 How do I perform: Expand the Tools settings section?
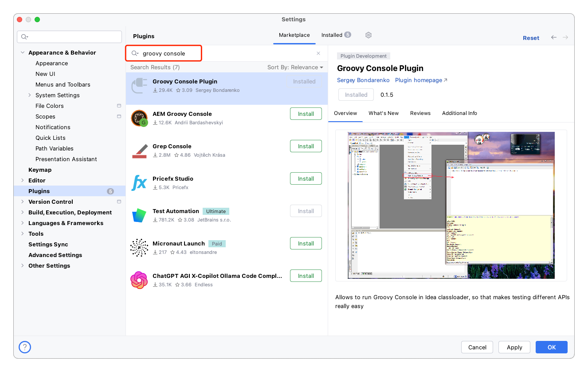click(x=23, y=233)
